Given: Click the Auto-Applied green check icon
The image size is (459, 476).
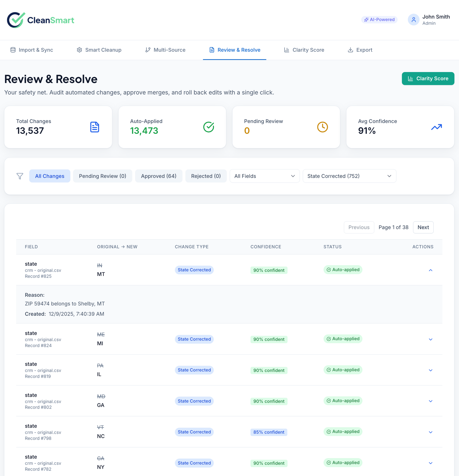Looking at the screenshot, I should pyautogui.click(x=208, y=127).
